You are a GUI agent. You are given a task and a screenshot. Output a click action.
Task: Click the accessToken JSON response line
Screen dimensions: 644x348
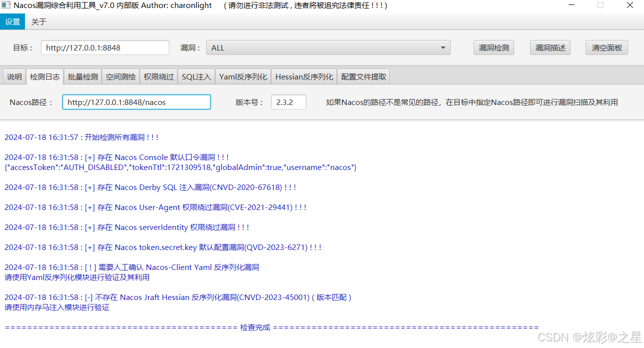click(x=180, y=167)
